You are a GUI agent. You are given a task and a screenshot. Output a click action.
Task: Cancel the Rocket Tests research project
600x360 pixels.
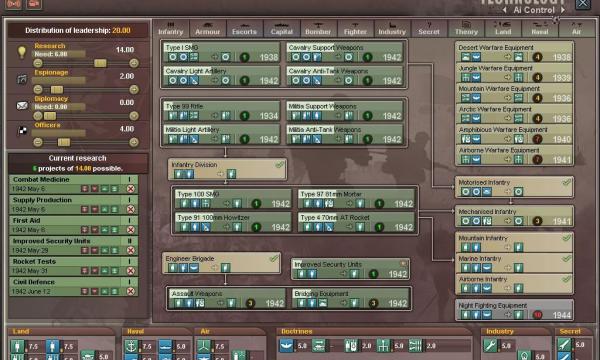coord(130,271)
